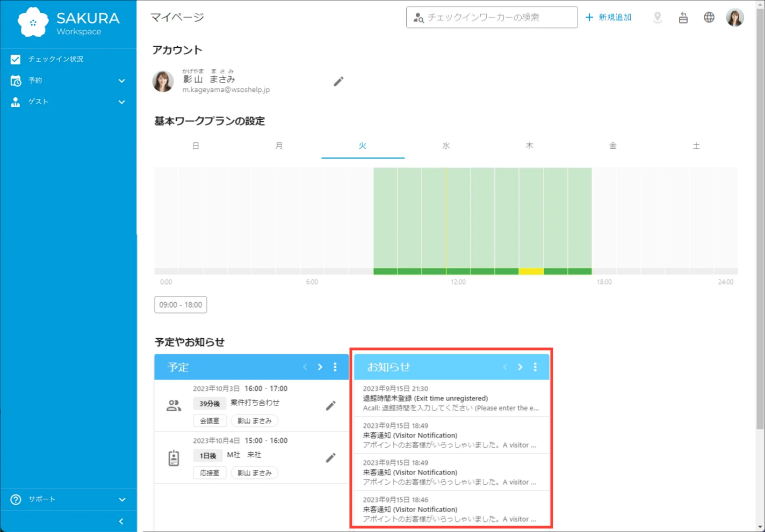Viewport: 765px width, 532px height.
Task: Open the お知らせ panel three-dot menu
Action: tap(535, 367)
